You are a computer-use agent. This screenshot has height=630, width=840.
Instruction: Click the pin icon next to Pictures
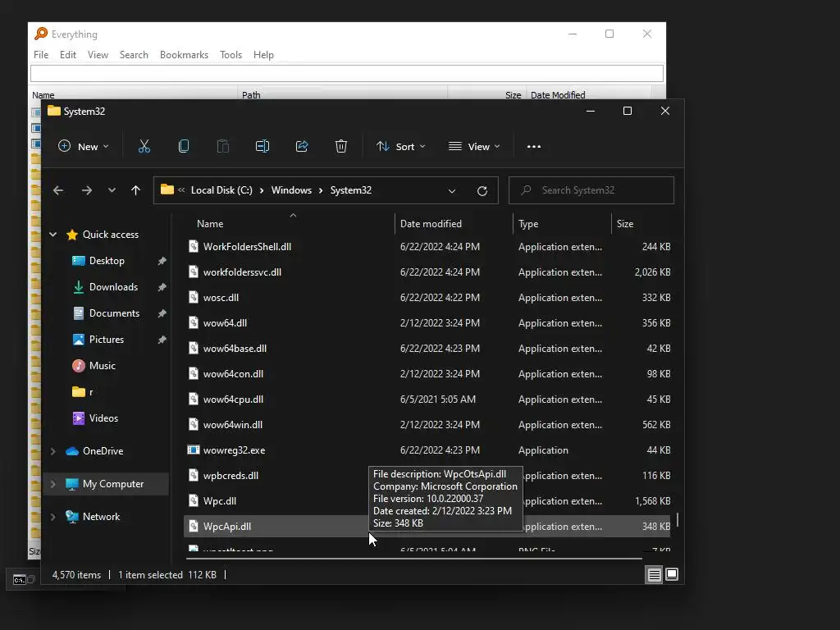[162, 340]
